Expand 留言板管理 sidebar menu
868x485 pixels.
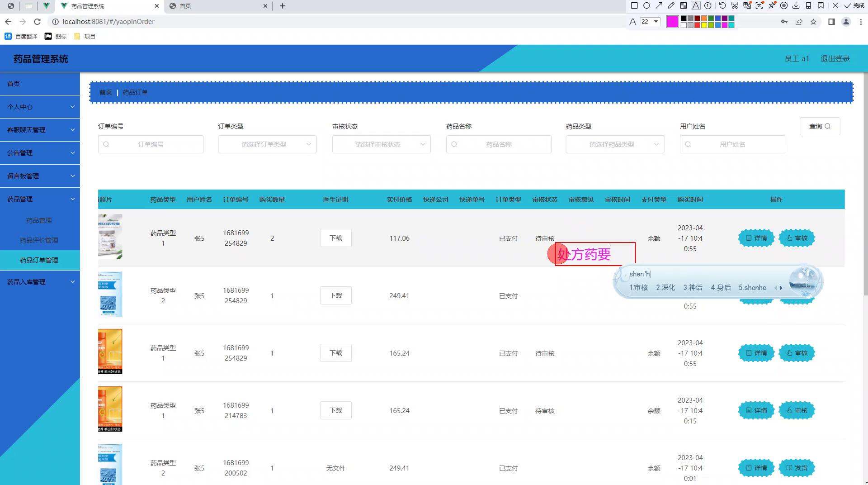40,176
